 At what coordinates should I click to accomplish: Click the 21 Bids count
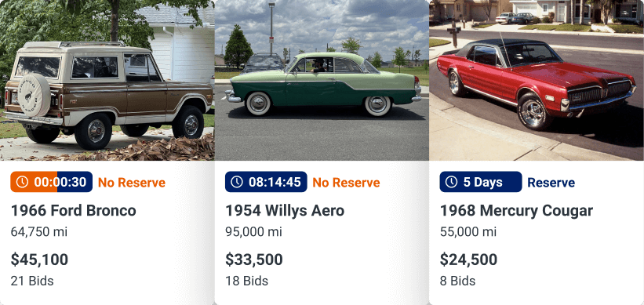[32, 281]
